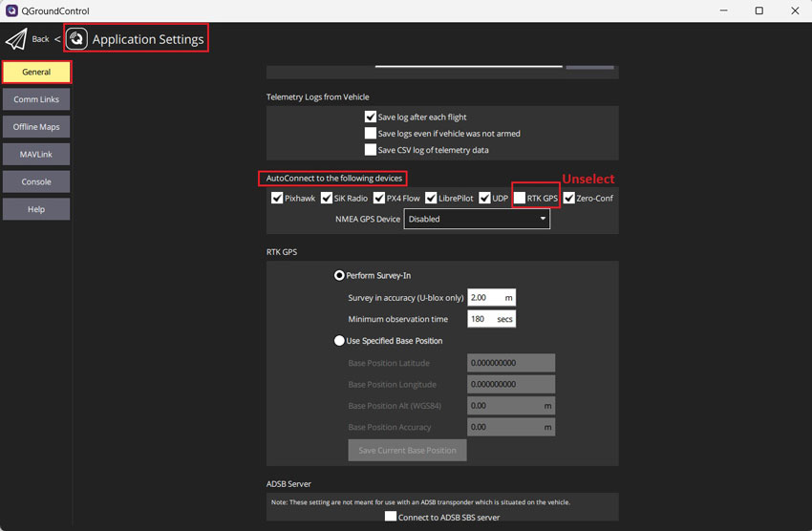The height and width of the screenshot is (531, 812).
Task: Click the Application Settings gear icon
Action: pyautogui.click(x=77, y=39)
